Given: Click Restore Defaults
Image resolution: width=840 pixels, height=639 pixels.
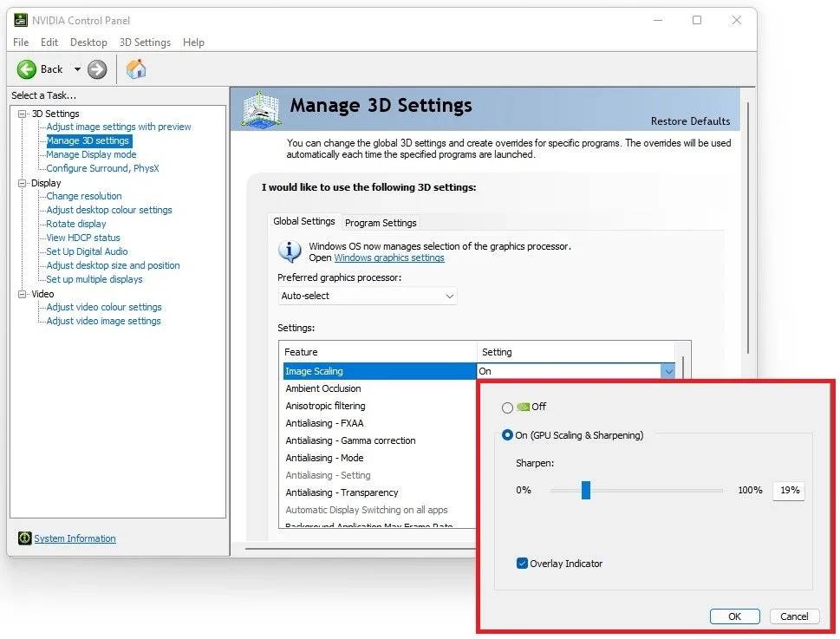Looking at the screenshot, I should [690, 121].
